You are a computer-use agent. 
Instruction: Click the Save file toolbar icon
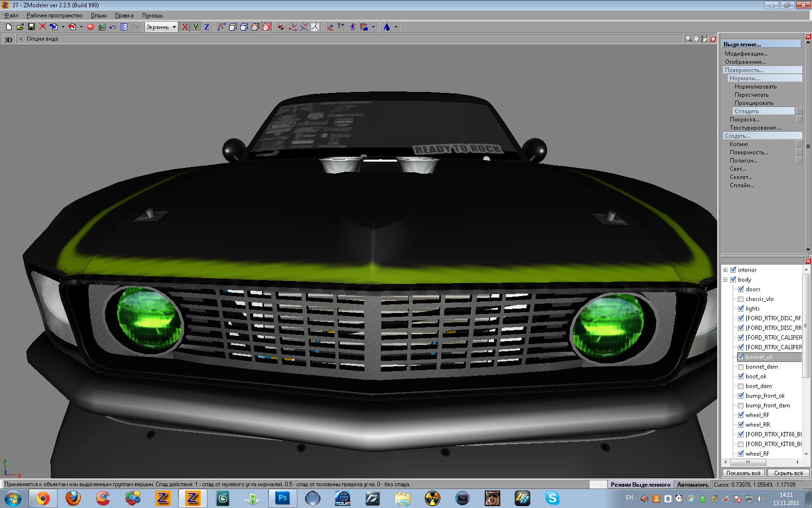[x=31, y=27]
